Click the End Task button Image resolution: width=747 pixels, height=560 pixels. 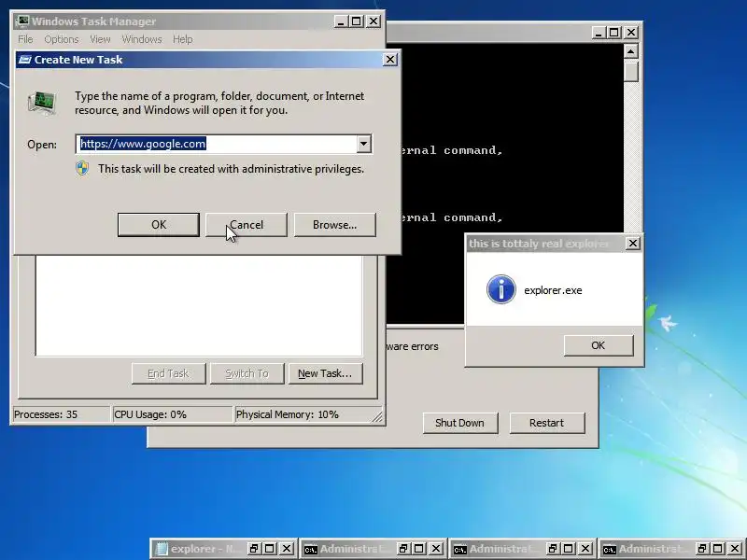tap(169, 374)
